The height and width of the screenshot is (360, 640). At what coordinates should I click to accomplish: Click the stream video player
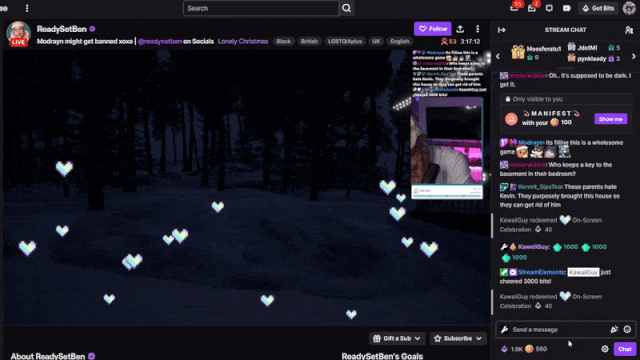[x=247, y=188]
